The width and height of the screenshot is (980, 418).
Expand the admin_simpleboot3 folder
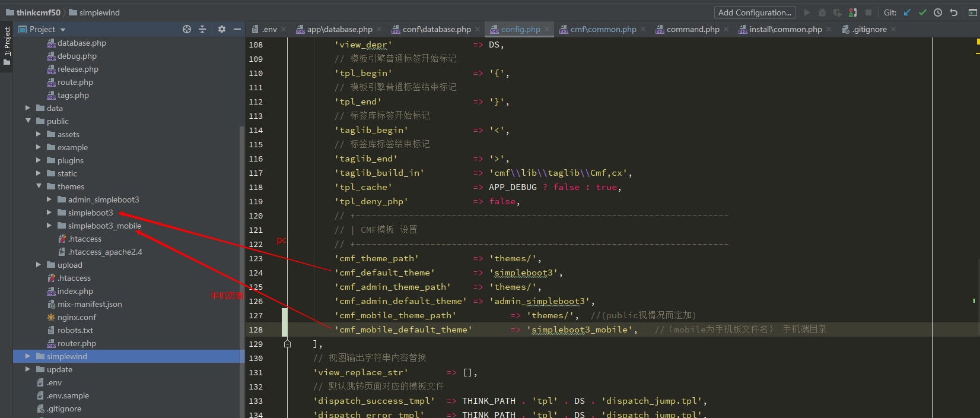point(49,199)
